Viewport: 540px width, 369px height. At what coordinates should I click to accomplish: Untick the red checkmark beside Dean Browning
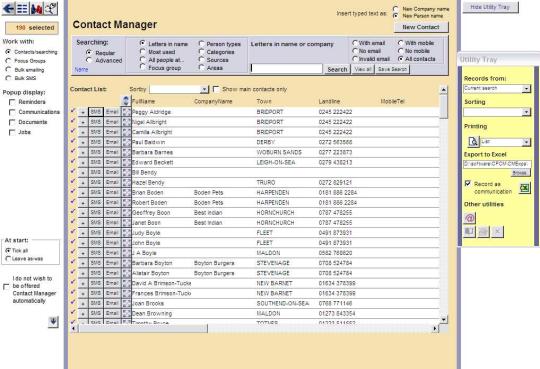pos(73,312)
